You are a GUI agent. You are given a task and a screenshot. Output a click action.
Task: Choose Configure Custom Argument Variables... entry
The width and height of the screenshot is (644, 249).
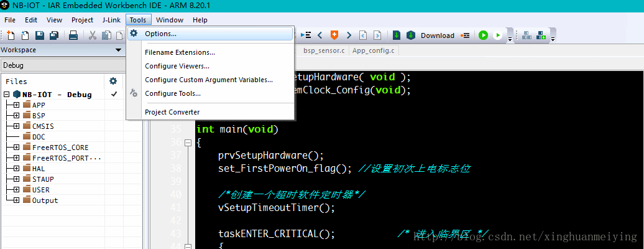[210, 80]
